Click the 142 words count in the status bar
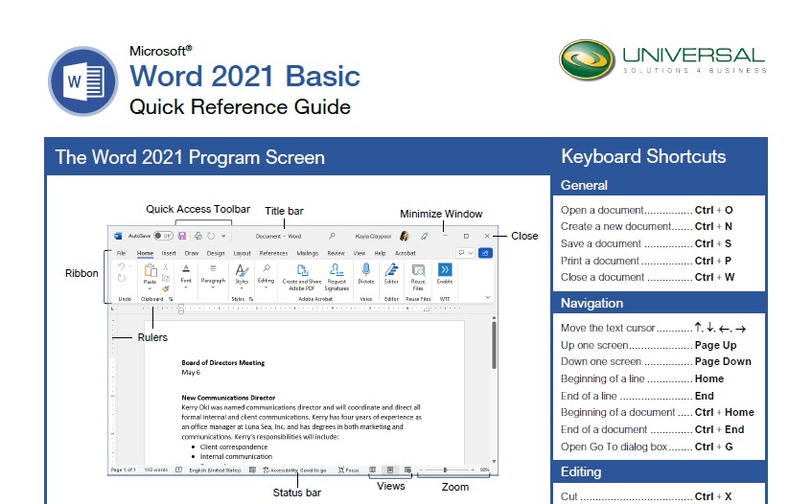The width and height of the screenshot is (812, 504). tap(156, 470)
